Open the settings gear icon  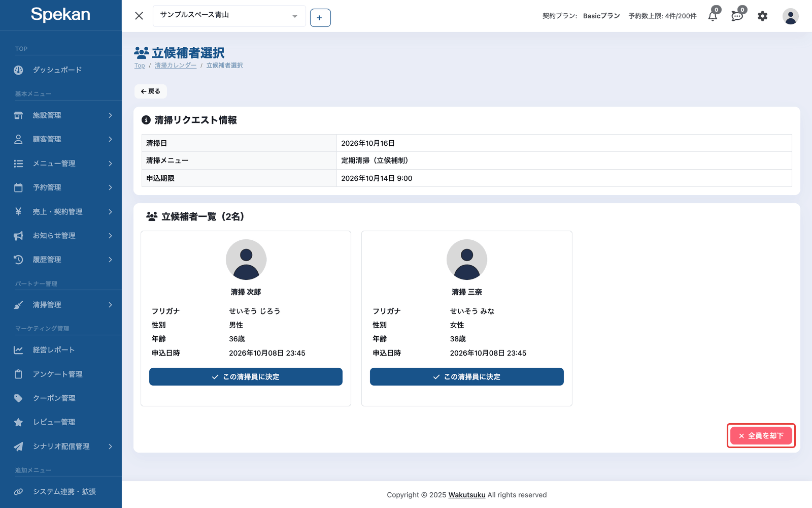(762, 16)
